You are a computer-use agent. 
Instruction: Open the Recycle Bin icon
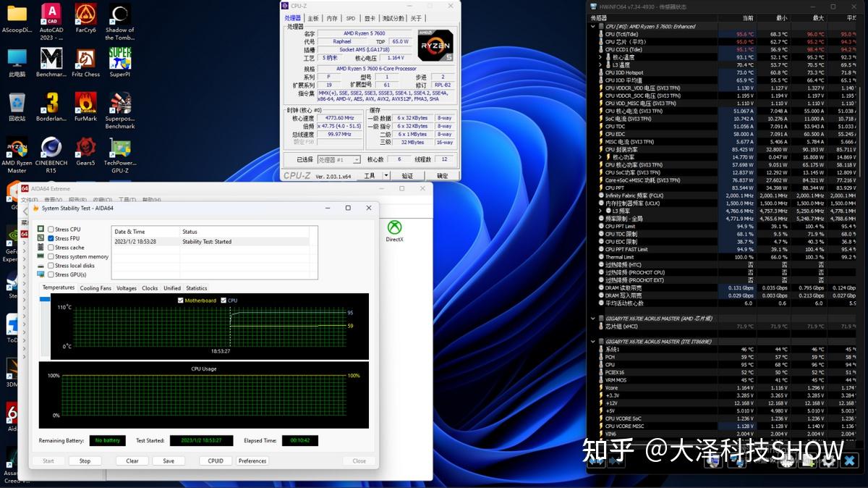[17, 107]
